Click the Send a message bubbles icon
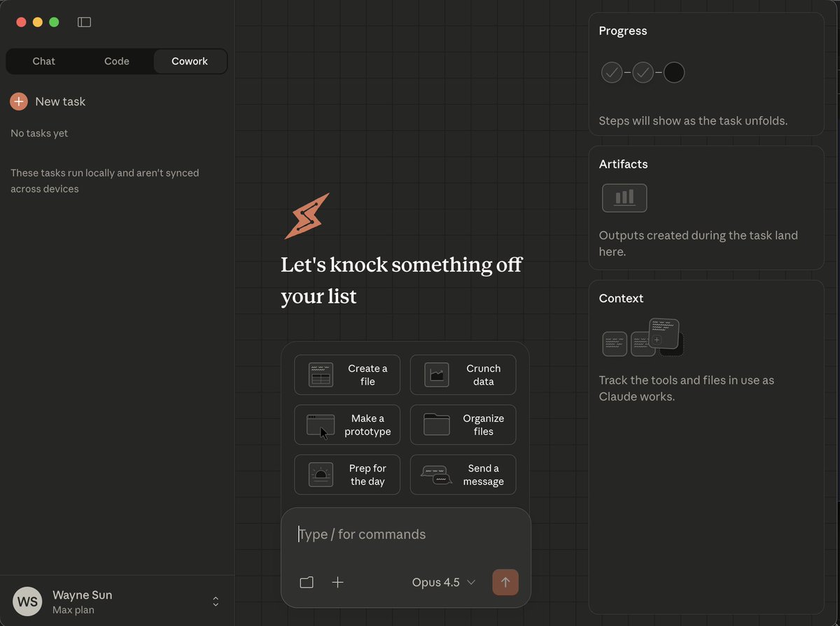 coord(437,475)
